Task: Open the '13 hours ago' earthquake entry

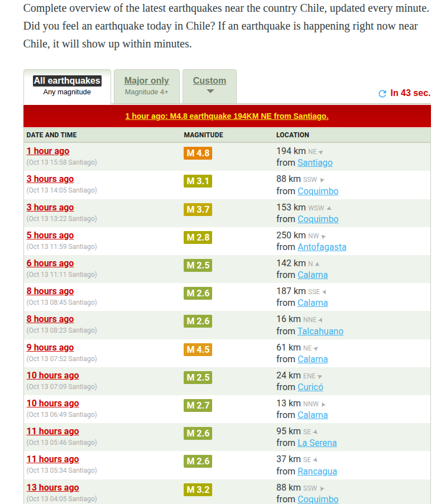Action: coord(52,488)
